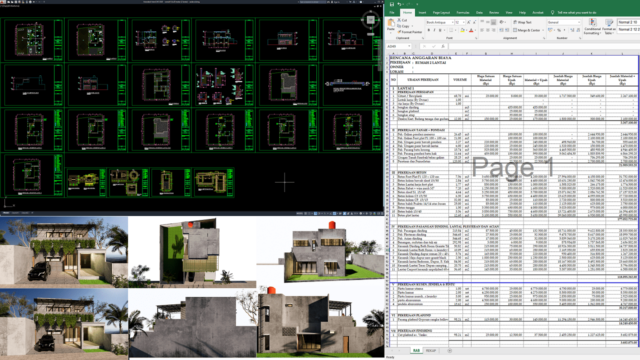The image size is (640, 360).
Task: Switch to the Insert ribbon tab
Action: [422, 13]
